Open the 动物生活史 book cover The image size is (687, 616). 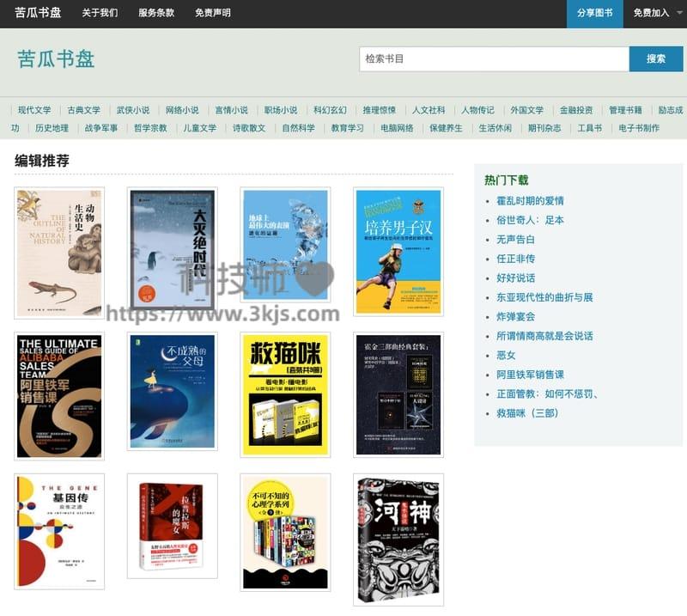[59, 253]
